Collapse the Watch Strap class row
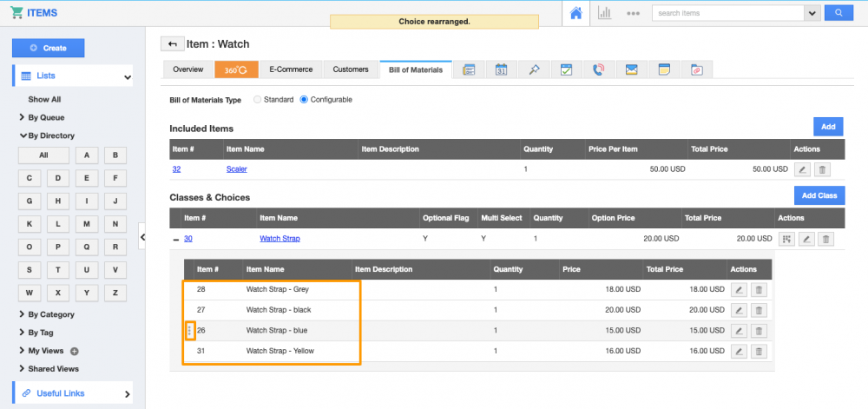This screenshot has width=868, height=409. pyautogui.click(x=176, y=239)
